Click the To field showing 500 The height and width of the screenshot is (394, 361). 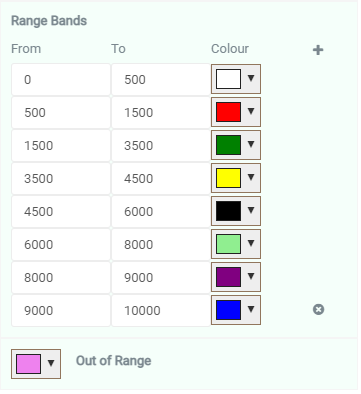[x=161, y=80]
